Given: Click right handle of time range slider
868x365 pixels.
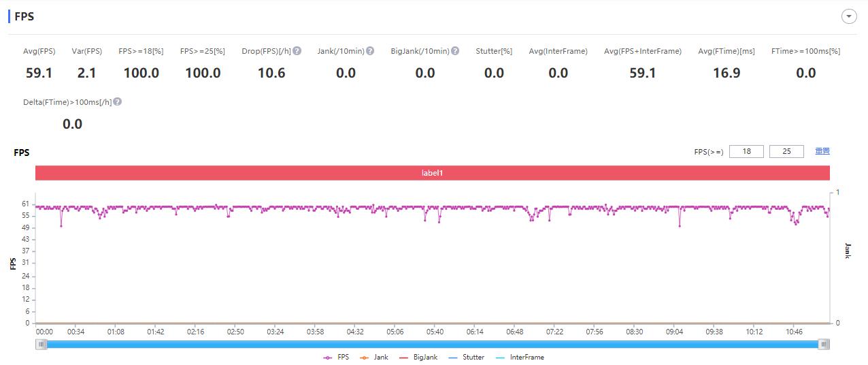Looking at the screenshot, I should (824, 345).
